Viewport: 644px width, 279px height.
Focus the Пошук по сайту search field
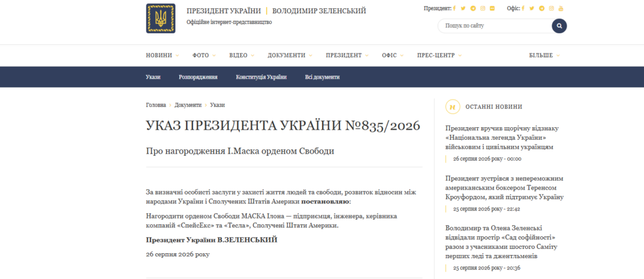coord(494,26)
